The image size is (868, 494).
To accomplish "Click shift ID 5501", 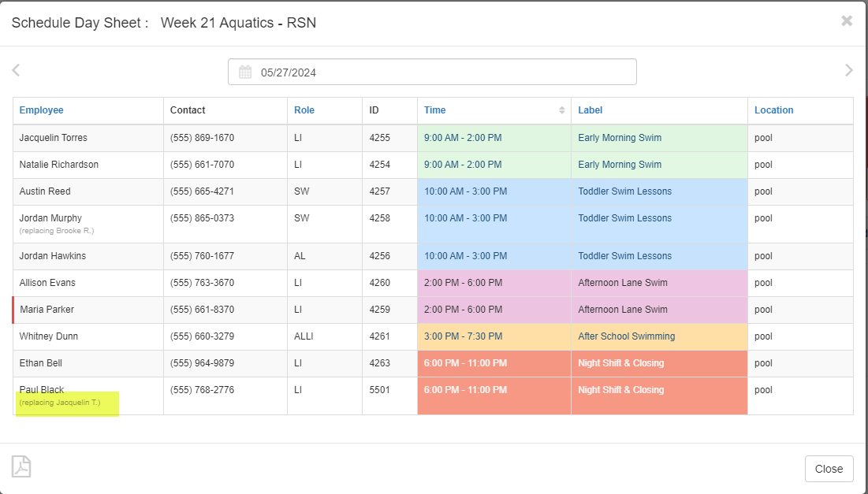I will point(380,390).
